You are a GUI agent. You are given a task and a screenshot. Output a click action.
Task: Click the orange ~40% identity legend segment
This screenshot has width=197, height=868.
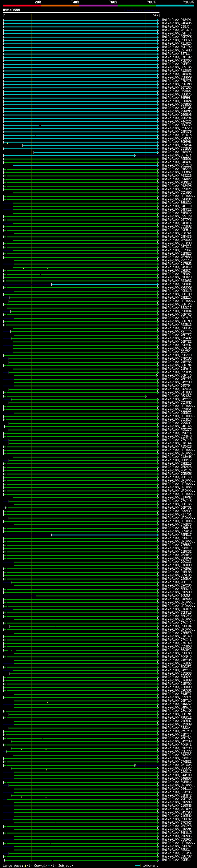pyautogui.click(x=60, y=6)
